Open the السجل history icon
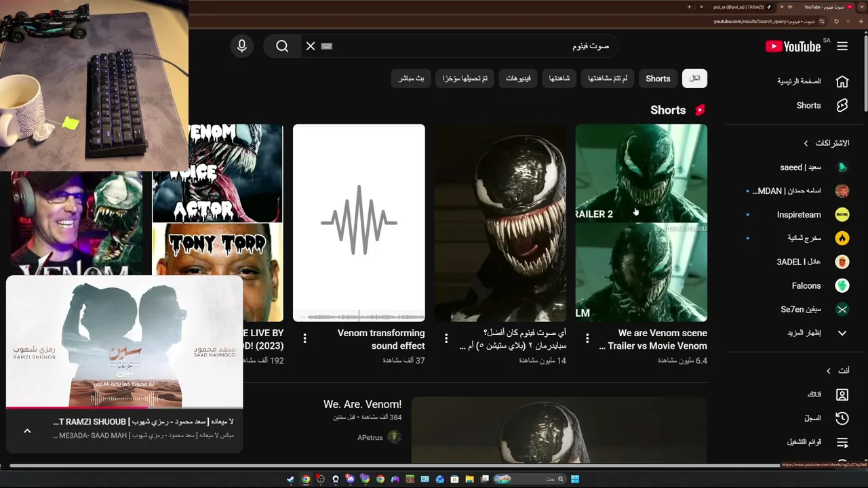This screenshot has width=868, height=488. (x=842, y=419)
